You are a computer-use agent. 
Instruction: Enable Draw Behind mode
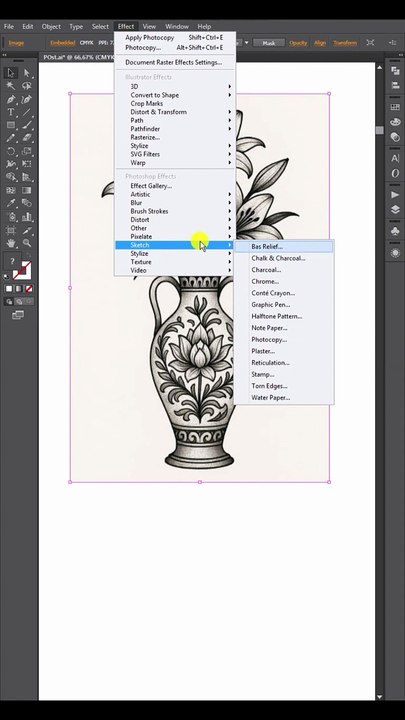click(19, 302)
